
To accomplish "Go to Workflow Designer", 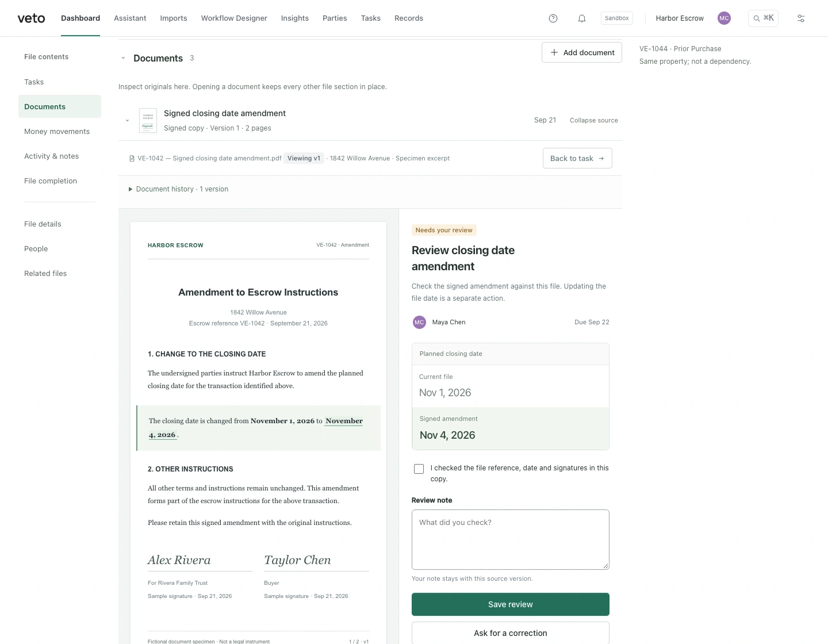I will tap(234, 18).
